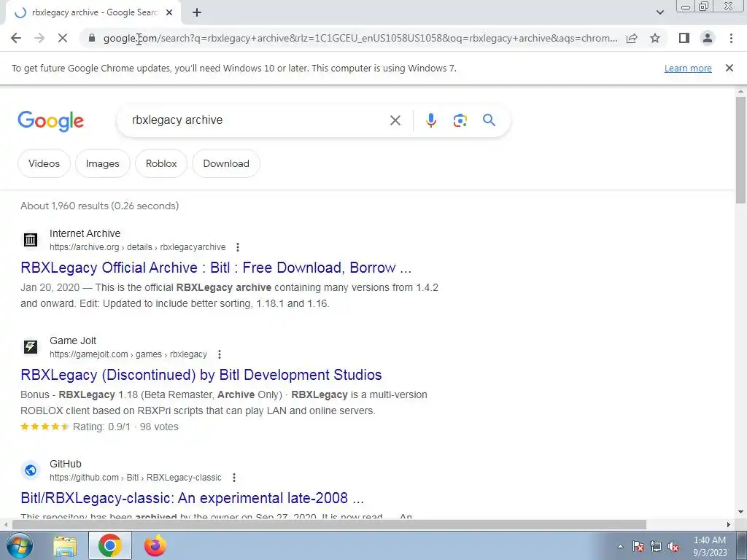Stop loading the page
The width and height of the screenshot is (747, 560).
[63, 38]
